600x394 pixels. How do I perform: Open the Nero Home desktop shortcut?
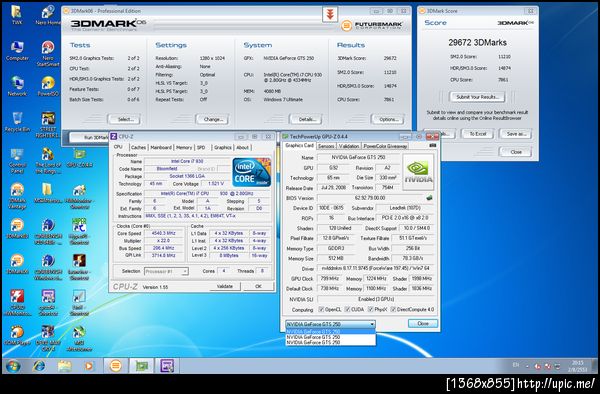point(48,15)
